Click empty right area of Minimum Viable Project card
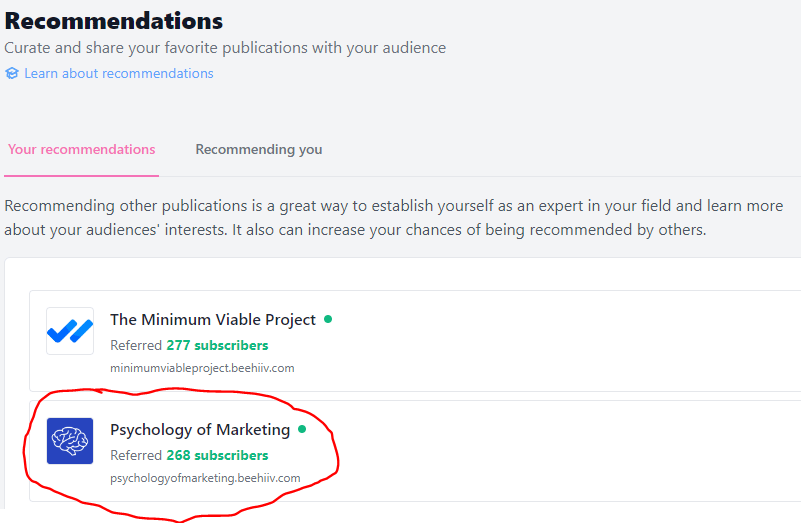 click(600, 340)
